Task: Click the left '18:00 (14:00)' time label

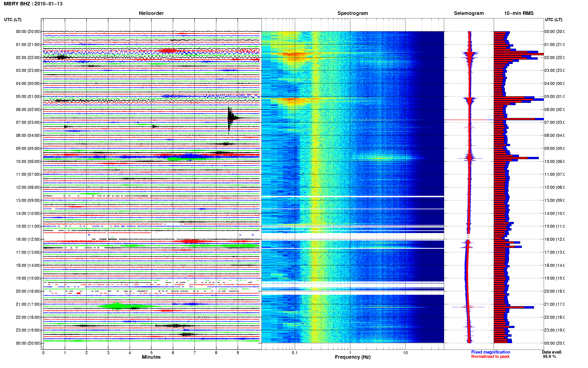Action: point(28,265)
